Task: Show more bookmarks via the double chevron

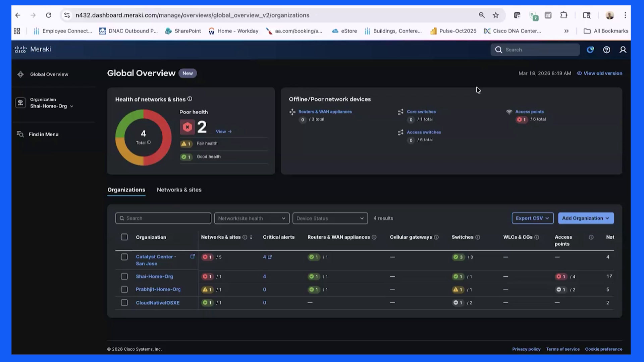Action: (567, 31)
